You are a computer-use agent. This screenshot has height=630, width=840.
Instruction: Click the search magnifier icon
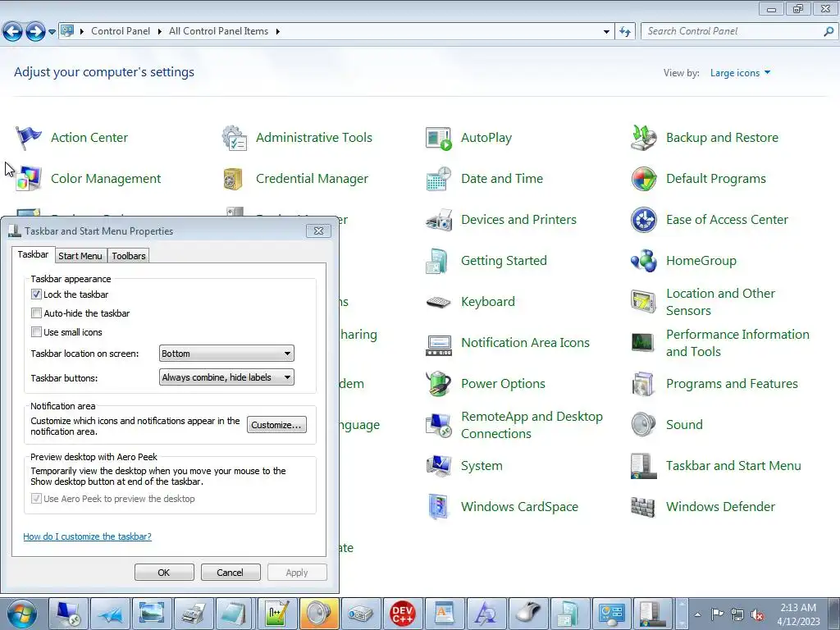pyautogui.click(x=829, y=32)
